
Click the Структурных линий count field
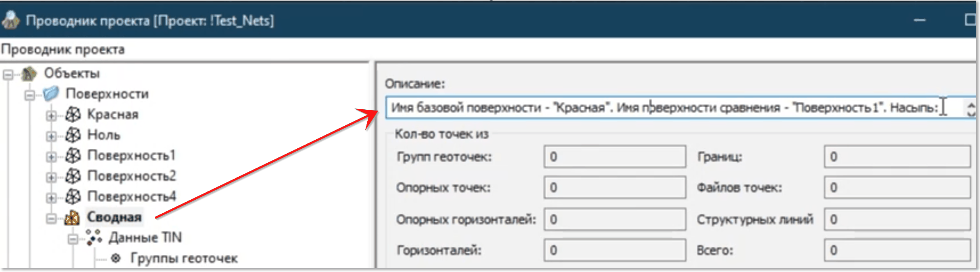tap(897, 219)
